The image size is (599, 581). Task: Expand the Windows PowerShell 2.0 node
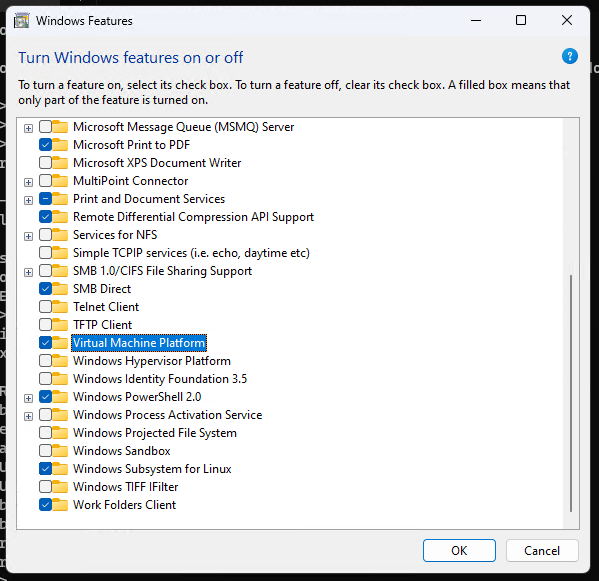click(x=28, y=398)
